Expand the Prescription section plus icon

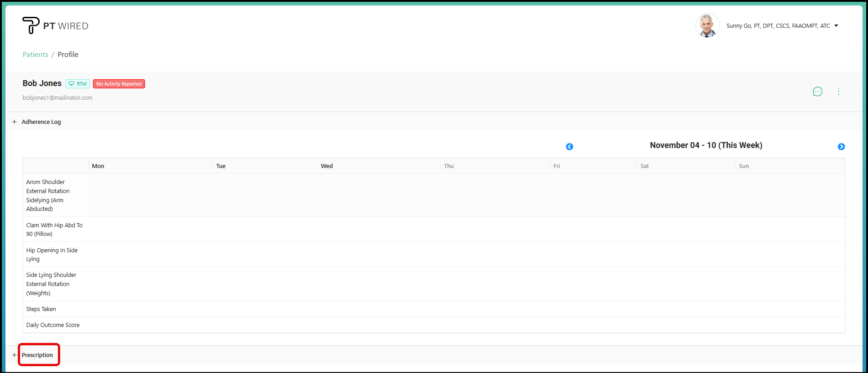click(x=14, y=355)
